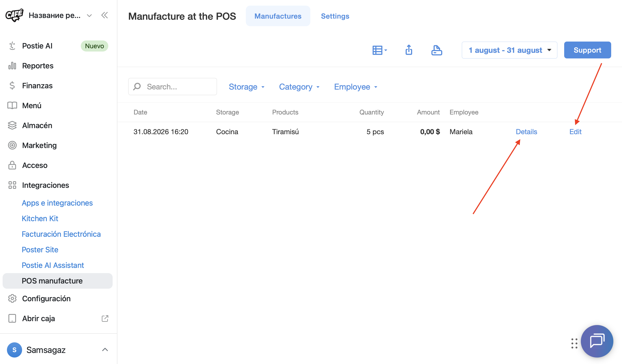622x364 pixels.
Task: Edit the Tiramisú manufacture row
Action: coord(575,132)
